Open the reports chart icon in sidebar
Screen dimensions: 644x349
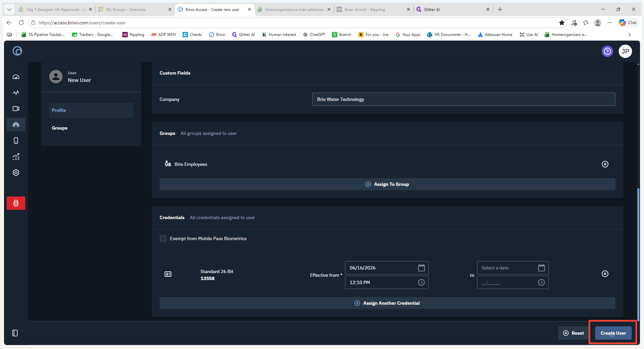(x=16, y=157)
